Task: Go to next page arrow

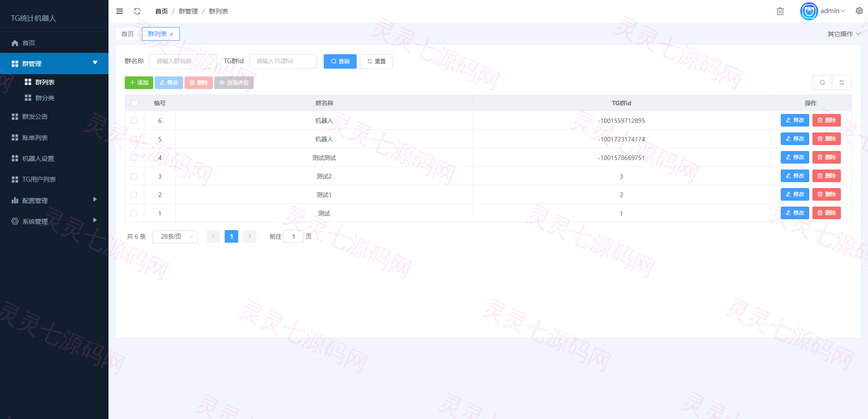Action: tap(250, 236)
